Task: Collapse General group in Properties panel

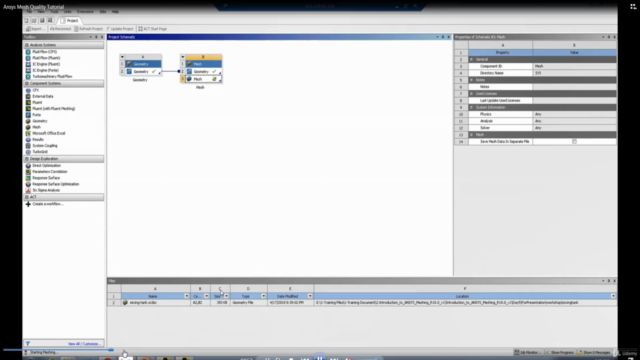Action: [471, 60]
